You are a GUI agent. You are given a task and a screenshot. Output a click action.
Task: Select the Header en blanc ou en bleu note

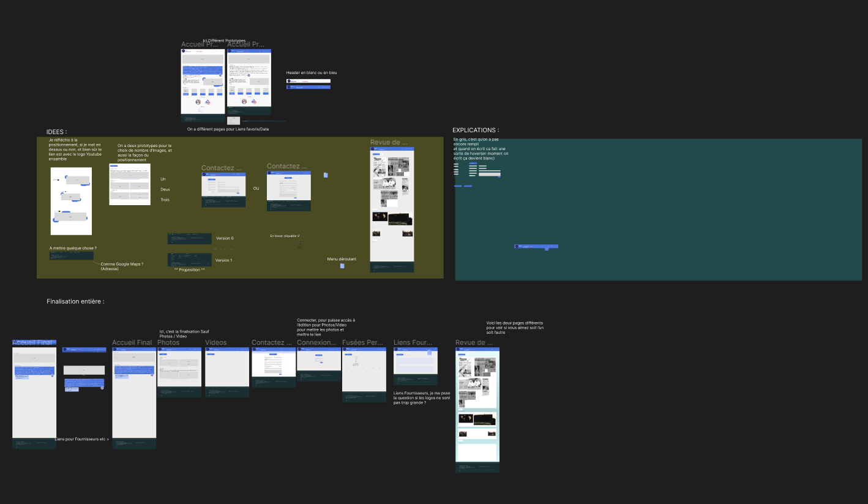(x=311, y=72)
